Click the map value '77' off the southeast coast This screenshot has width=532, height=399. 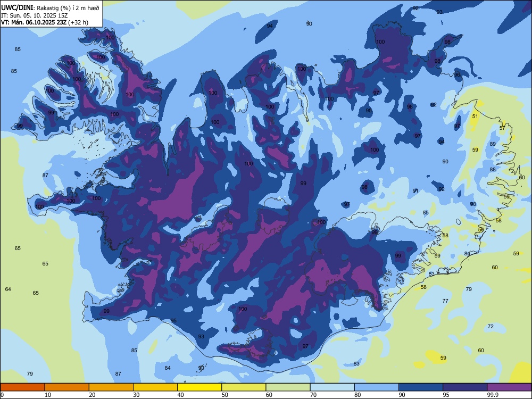pyautogui.click(x=445, y=301)
